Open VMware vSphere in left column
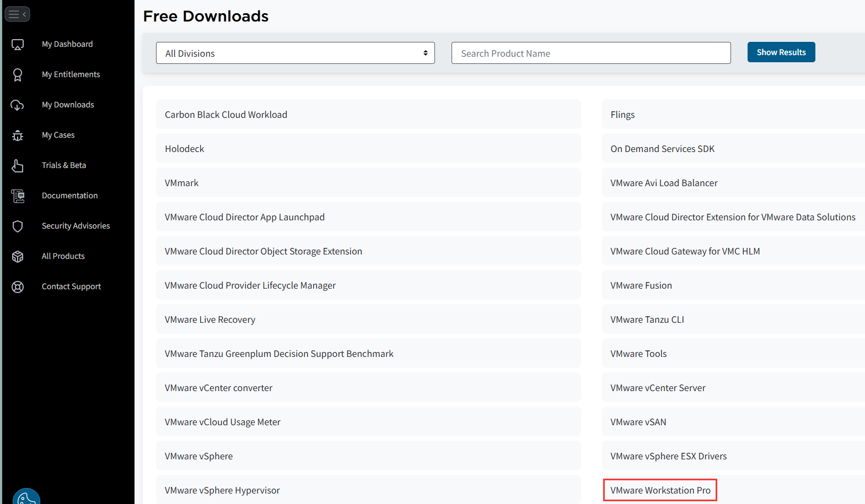 [368, 456]
